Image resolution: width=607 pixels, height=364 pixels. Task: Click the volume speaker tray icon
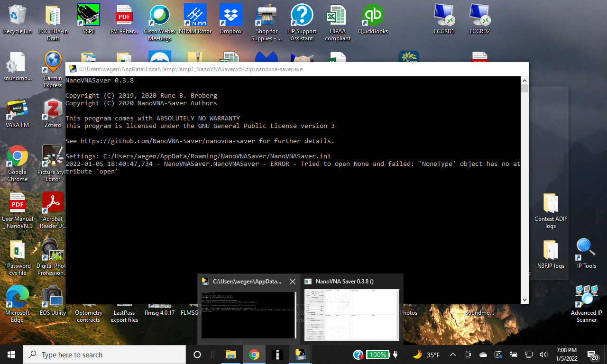point(543,355)
